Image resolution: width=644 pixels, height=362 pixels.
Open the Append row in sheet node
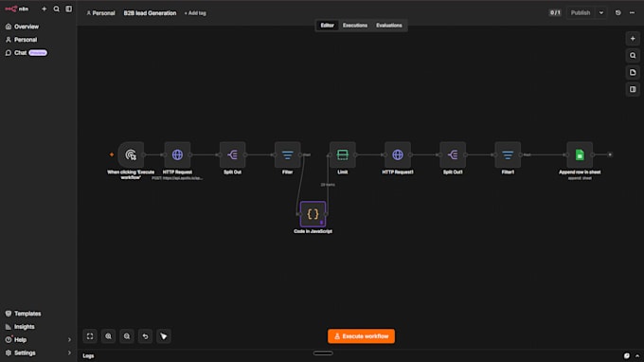(580, 154)
